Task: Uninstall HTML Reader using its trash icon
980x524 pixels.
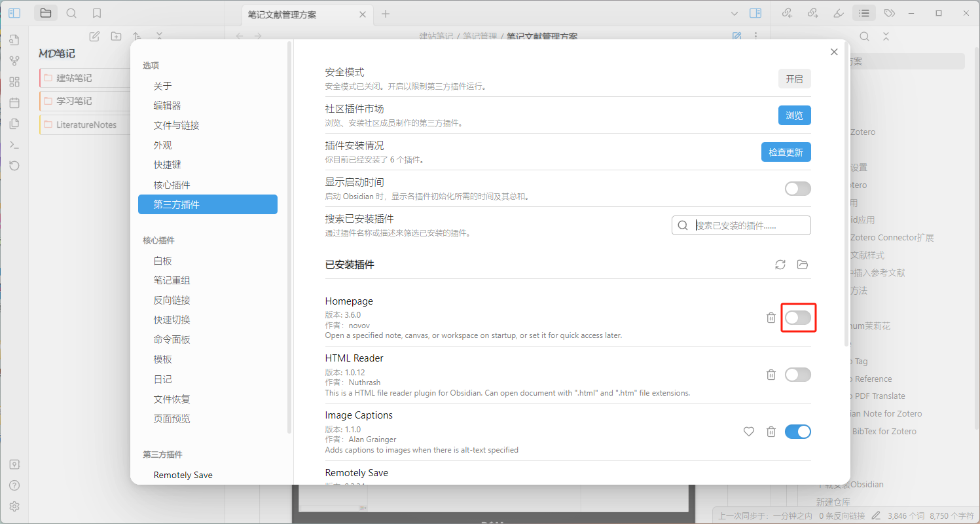Action: tap(771, 375)
